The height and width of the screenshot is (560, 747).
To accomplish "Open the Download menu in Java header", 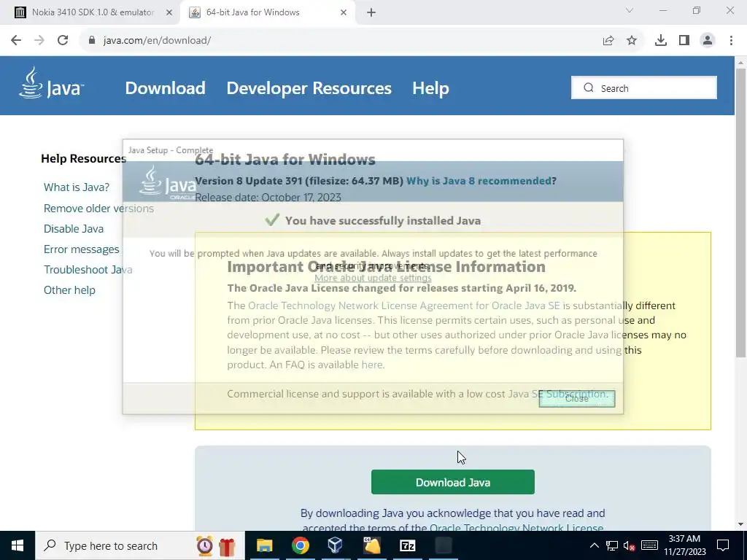I will (x=166, y=88).
